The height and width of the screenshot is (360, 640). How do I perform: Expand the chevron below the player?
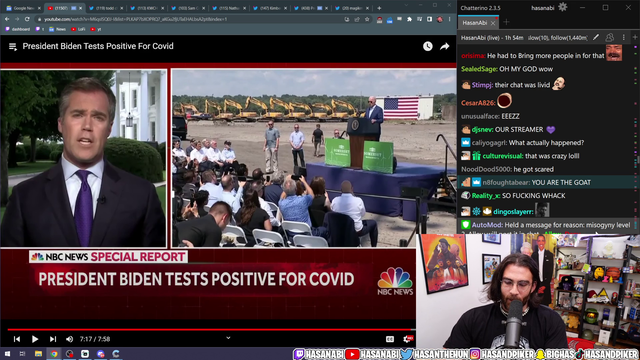(x=228, y=338)
